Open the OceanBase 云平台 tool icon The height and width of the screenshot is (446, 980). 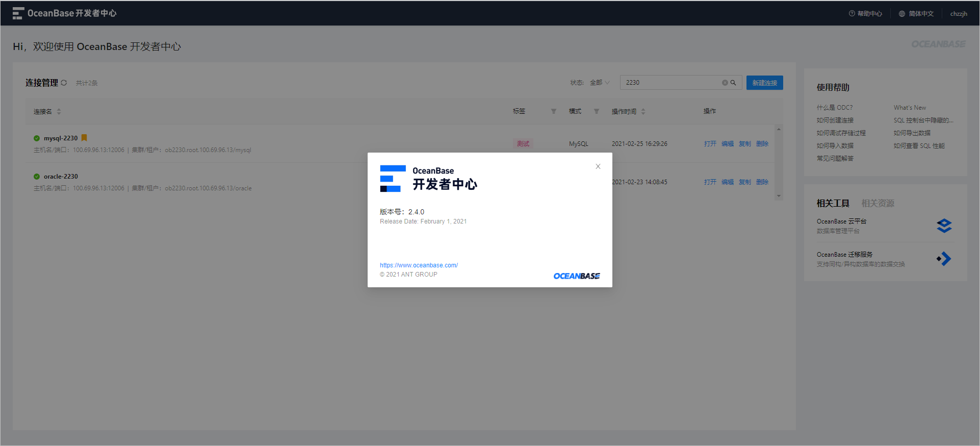point(944,226)
